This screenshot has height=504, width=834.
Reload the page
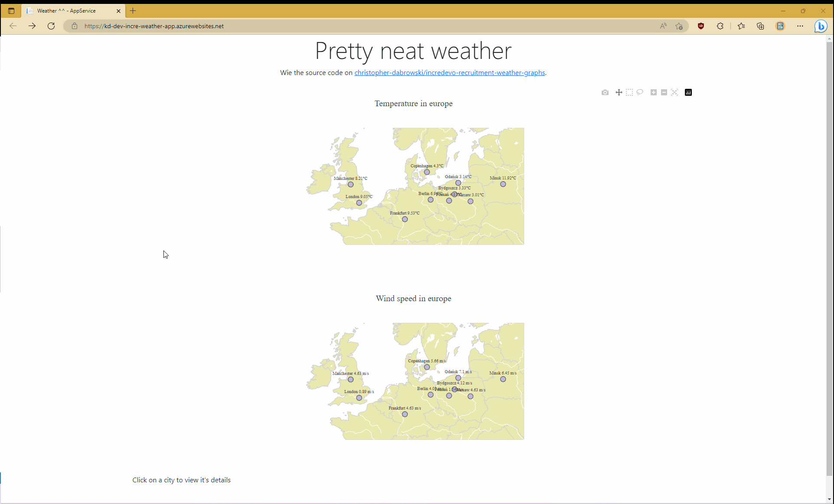51,26
